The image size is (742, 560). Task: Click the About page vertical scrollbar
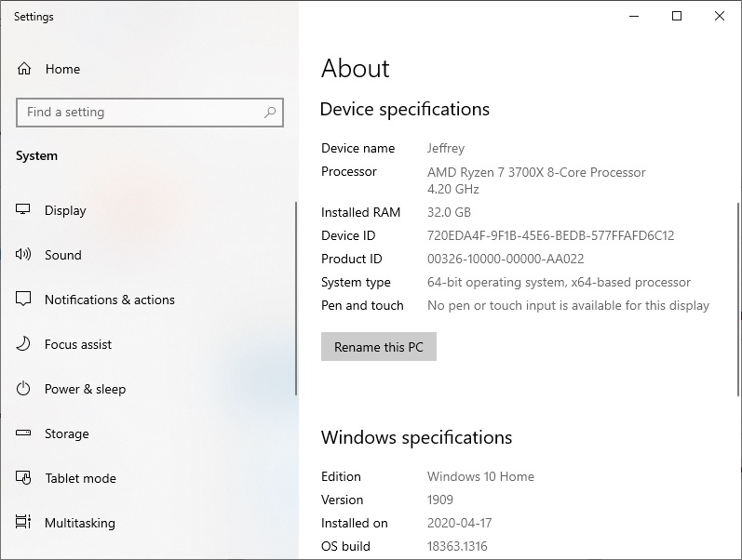pyautogui.click(x=738, y=299)
